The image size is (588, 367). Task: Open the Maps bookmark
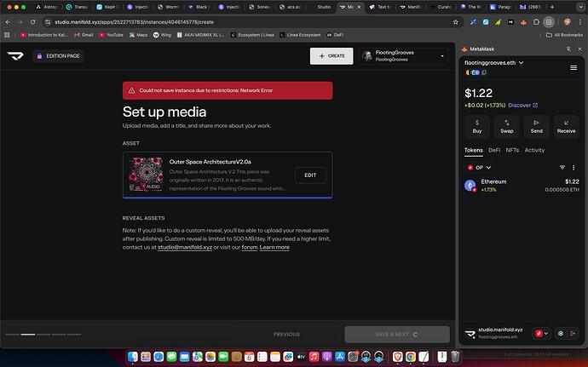pyautogui.click(x=138, y=35)
